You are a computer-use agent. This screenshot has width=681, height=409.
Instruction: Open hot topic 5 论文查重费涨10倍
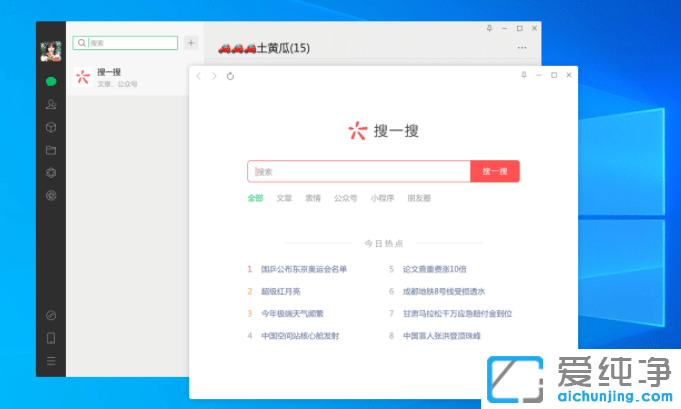(x=434, y=269)
